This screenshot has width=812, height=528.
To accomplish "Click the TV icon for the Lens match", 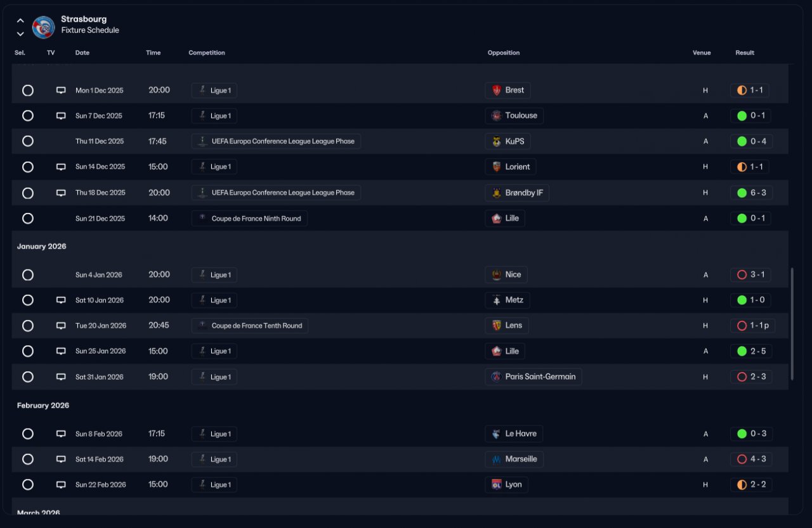I will [x=61, y=326].
